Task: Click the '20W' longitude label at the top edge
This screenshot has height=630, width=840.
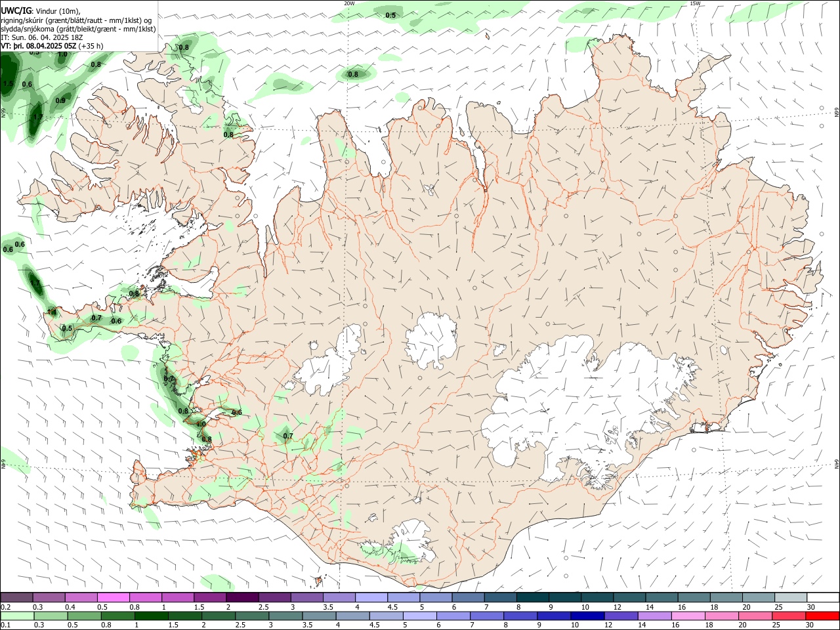Action: pos(350,3)
